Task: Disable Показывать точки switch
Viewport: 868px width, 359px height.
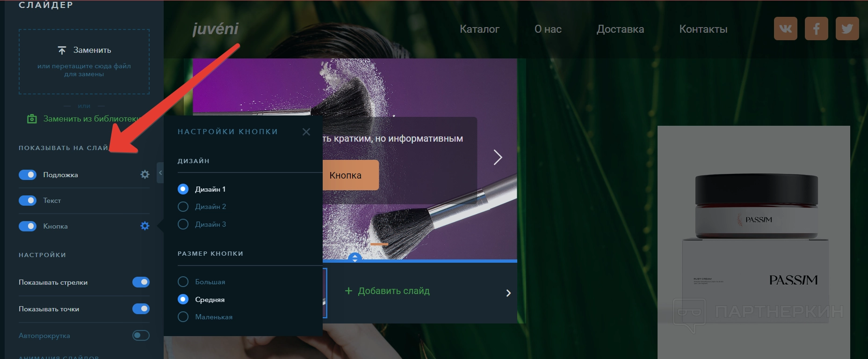Action: pyautogui.click(x=141, y=309)
